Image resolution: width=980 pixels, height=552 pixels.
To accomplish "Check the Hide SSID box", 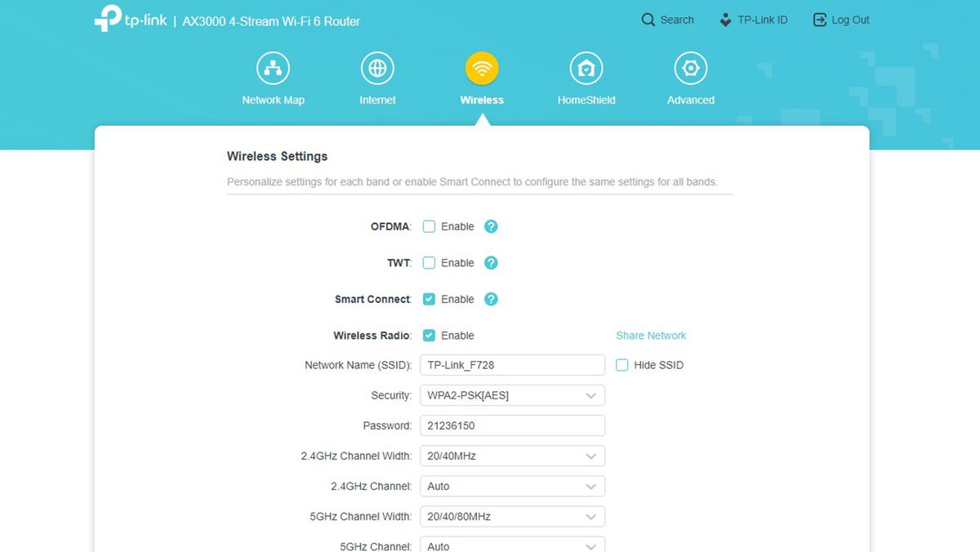I will [x=621, y=365].
